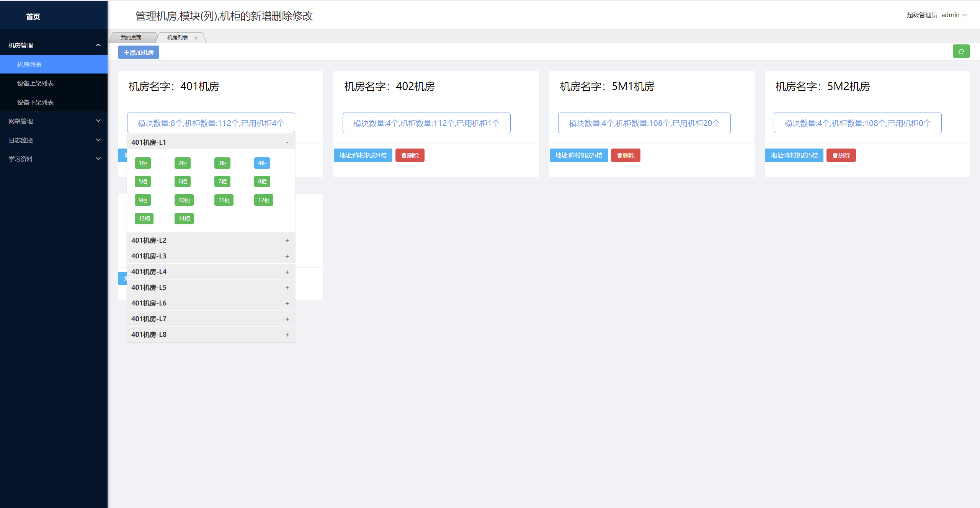Select cabinet 5柜
Screen dimensions: 980x508
point(143,181)
